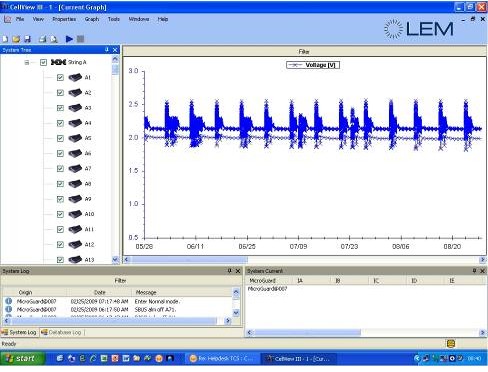Screen dimensions: 488x372
Task: Click the Open folder toolbar icon
Action: click(16, 39)
